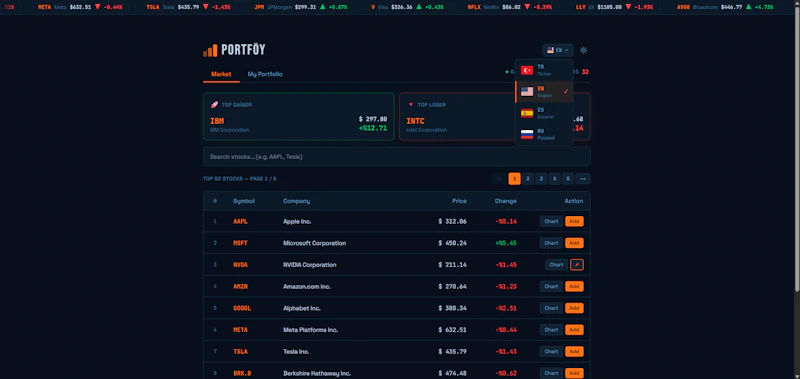
Task: Click the Symbol column header
Action: (x=244, y=201)
